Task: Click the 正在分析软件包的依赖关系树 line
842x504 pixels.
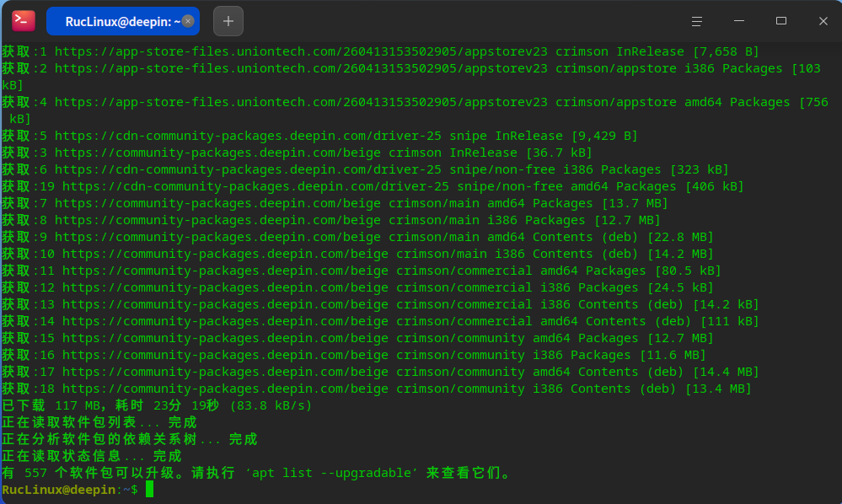Action: [130, 439]
